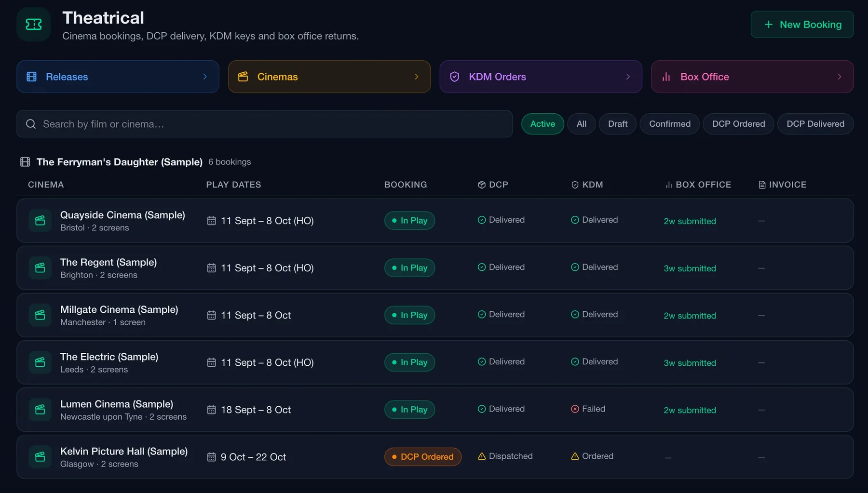868x493 pixels.
Task: Open 3w submitted for The Regent
Action: [690, 268]
